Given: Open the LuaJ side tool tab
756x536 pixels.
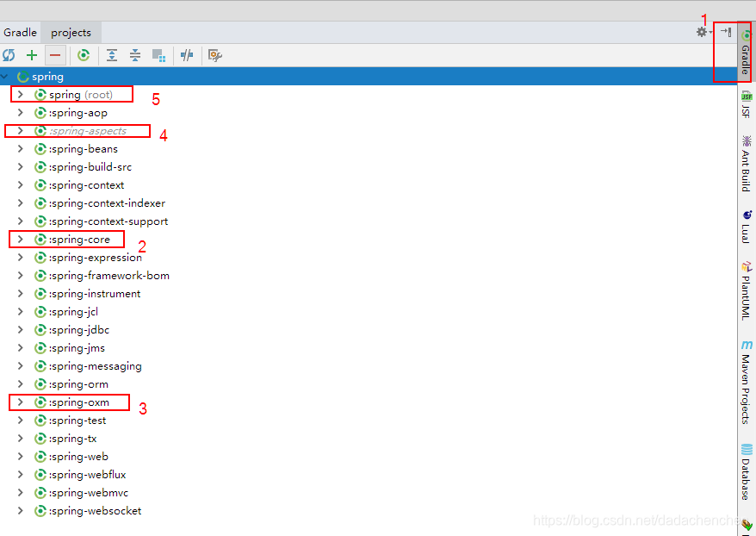Looking at the screenshot, I should point(747,227).
